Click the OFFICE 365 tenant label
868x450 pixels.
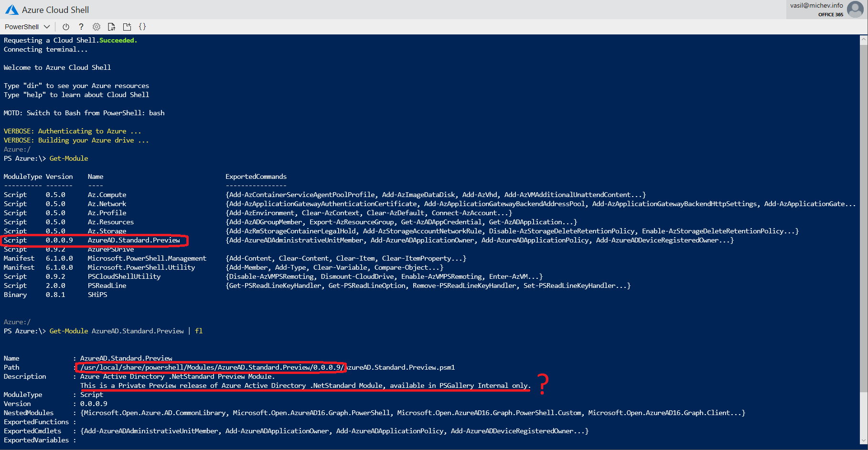click(830, 15)
